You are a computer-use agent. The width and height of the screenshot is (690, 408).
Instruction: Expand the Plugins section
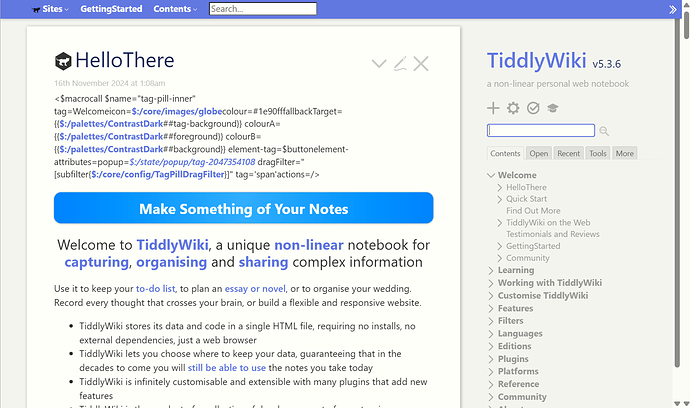tap(491, 359)
